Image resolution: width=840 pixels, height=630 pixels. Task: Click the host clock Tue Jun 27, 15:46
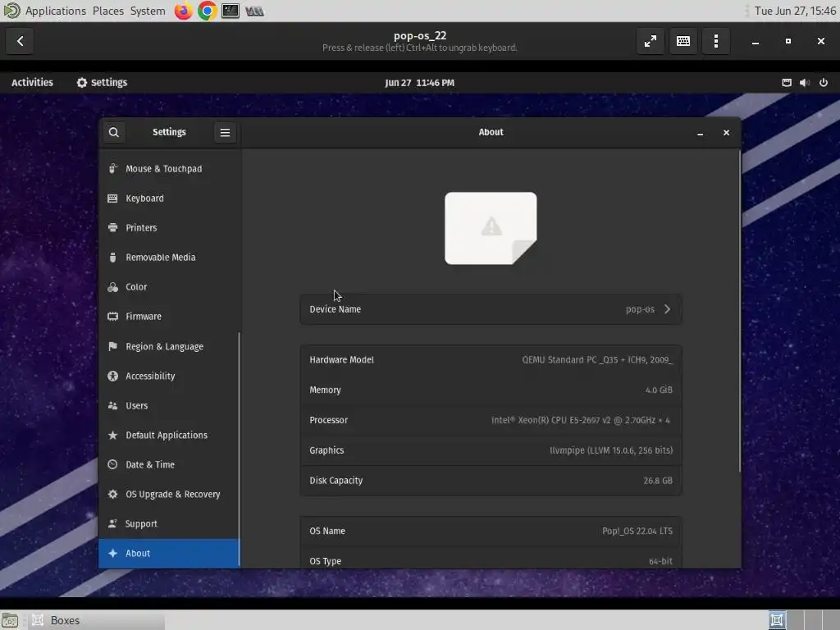tap(795, 11)
